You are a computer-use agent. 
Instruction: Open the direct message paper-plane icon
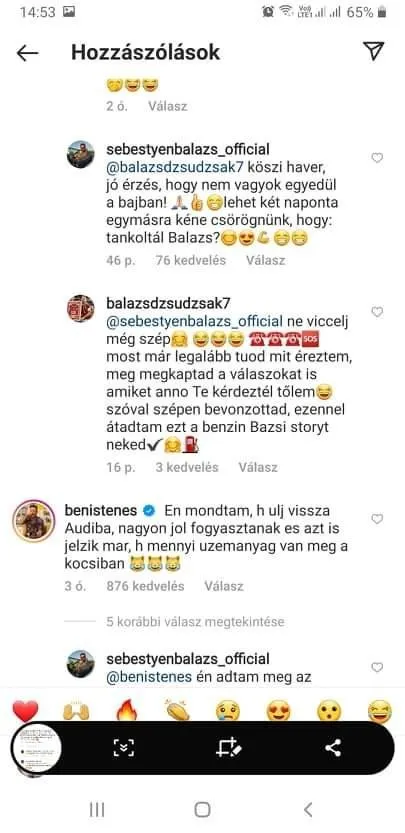coord(374,50)
